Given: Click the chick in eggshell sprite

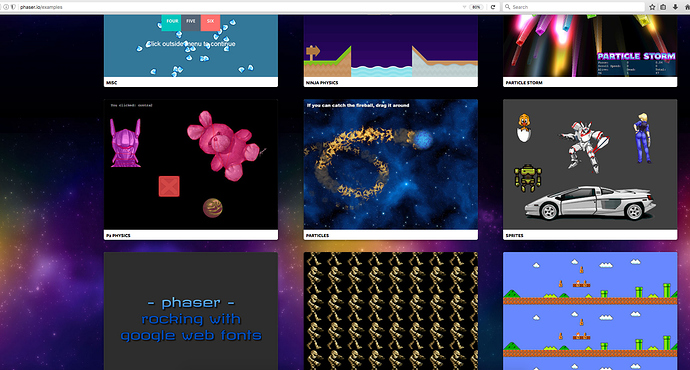Looking at the screenshot, I should click(523, 128).
